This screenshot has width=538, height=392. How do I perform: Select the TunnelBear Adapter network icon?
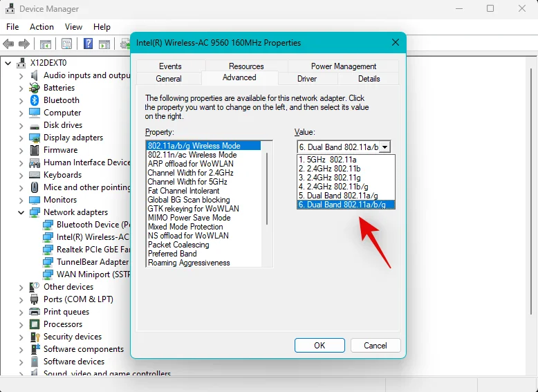(x=48, y=262)
